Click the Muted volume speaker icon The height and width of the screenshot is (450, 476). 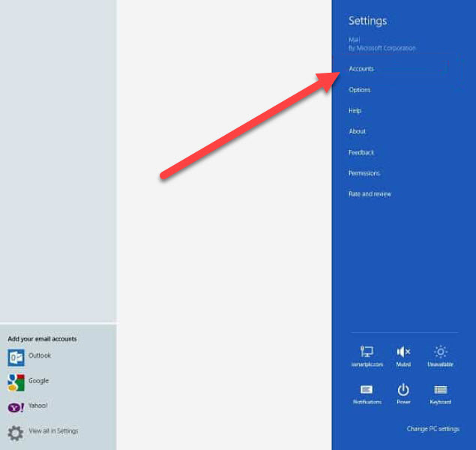[x=403, y=352]
